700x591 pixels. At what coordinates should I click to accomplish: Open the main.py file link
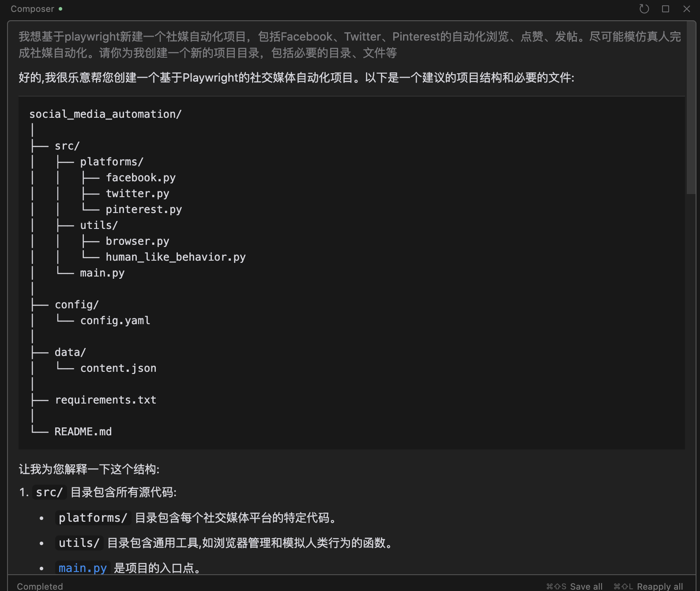(x=83, y=568)
